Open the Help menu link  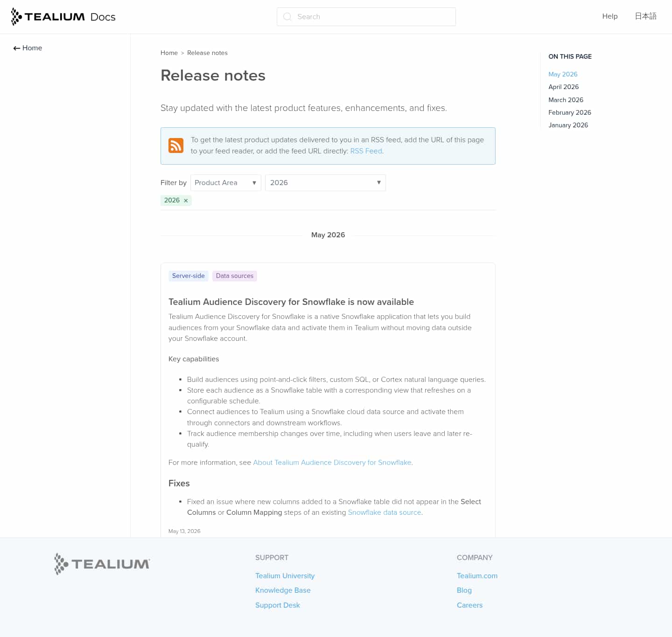pos(610,16)
